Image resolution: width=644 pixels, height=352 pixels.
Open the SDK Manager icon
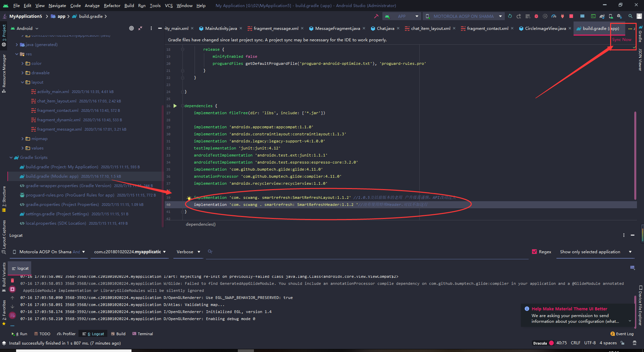point(620,16)
